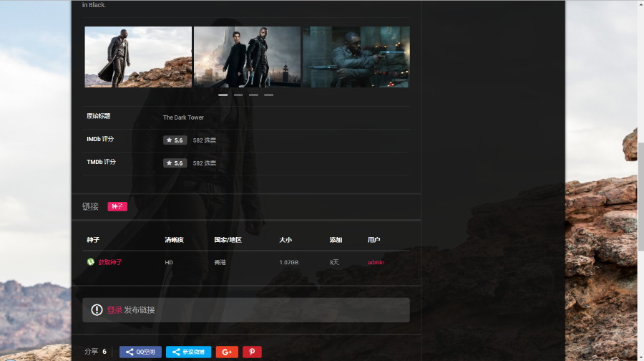Click the share count '6'
This screenshot has width=644, height=361.
point(104,352)
